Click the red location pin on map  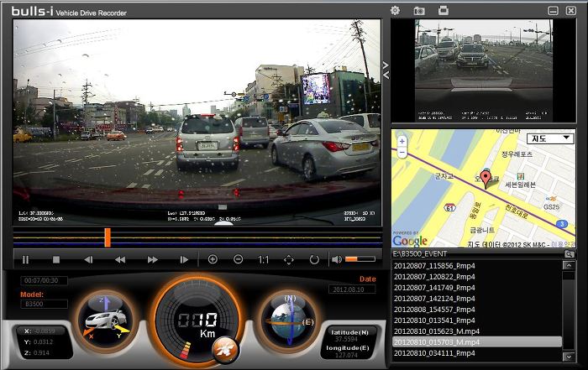point(486,179)
